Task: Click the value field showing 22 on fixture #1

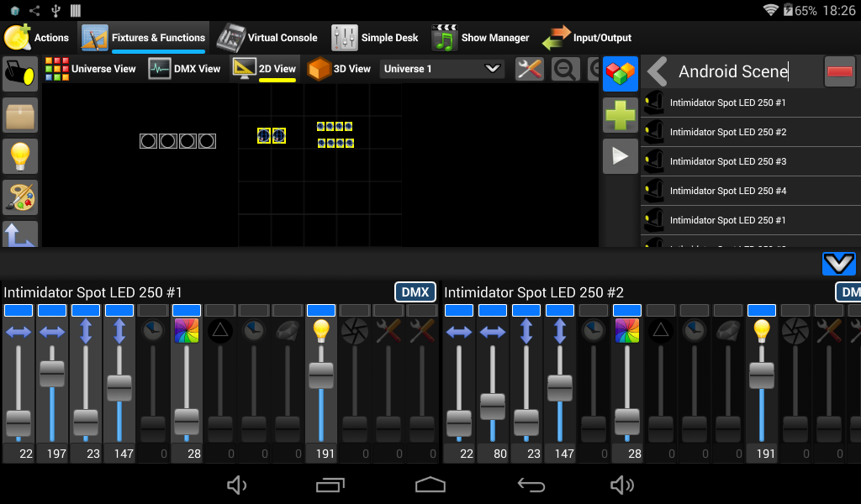Action: [x=18, y=454]
